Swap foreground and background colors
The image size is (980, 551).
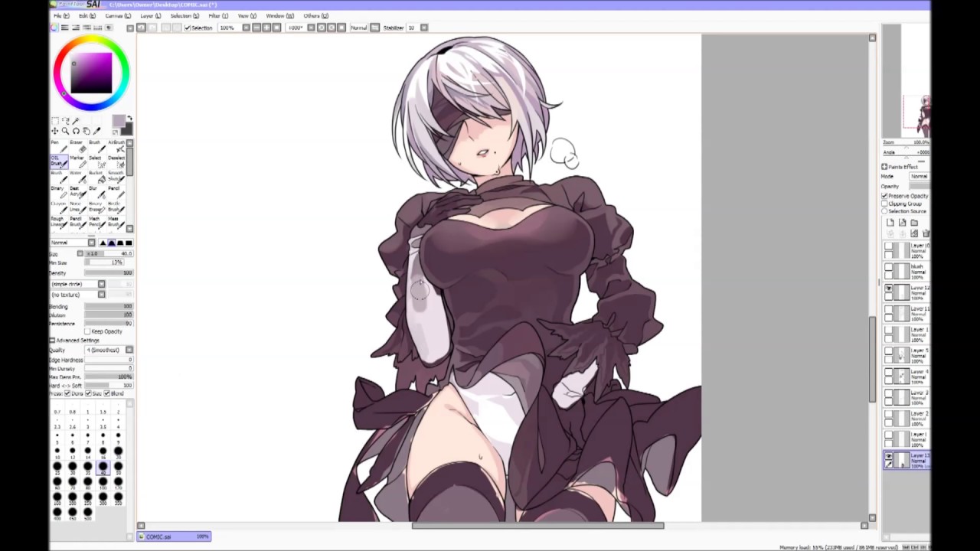[x=129, y=119]
